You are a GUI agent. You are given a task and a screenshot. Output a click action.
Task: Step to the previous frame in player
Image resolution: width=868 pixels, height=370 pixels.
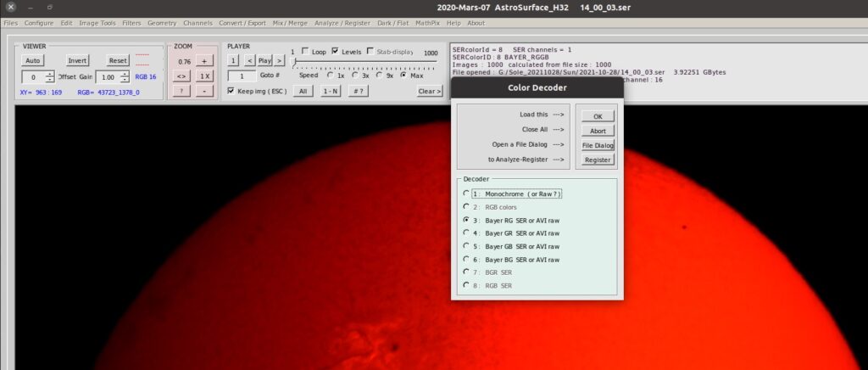[249, 61]
